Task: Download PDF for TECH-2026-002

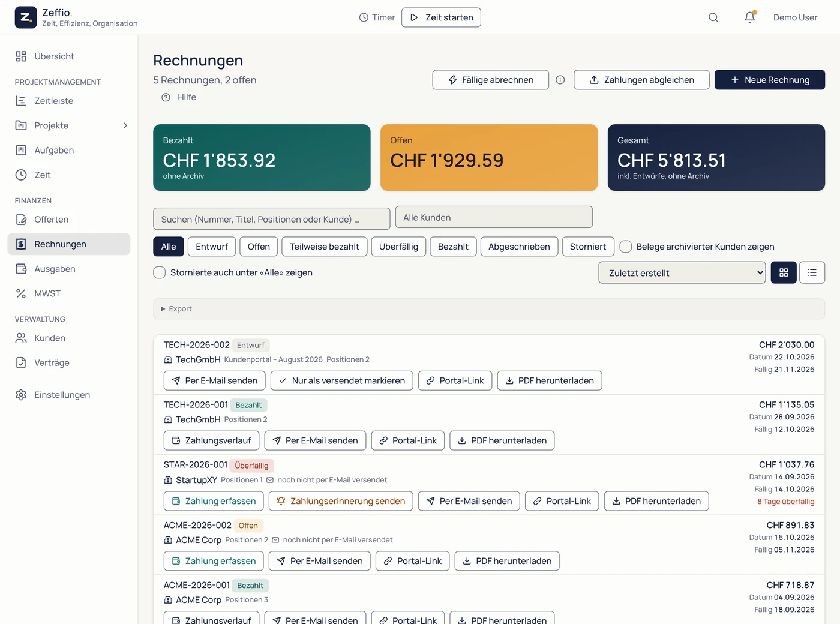Action: pos(550,380)
